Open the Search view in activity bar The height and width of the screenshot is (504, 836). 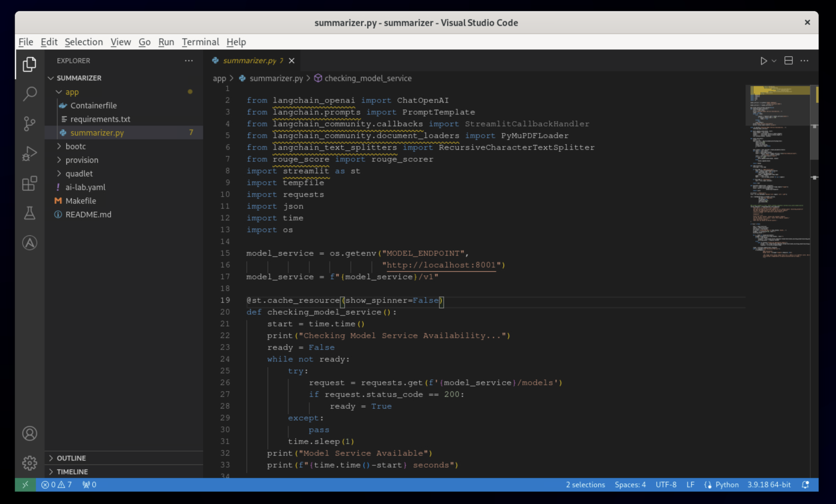pyautogui.click(x=29, y=93)
